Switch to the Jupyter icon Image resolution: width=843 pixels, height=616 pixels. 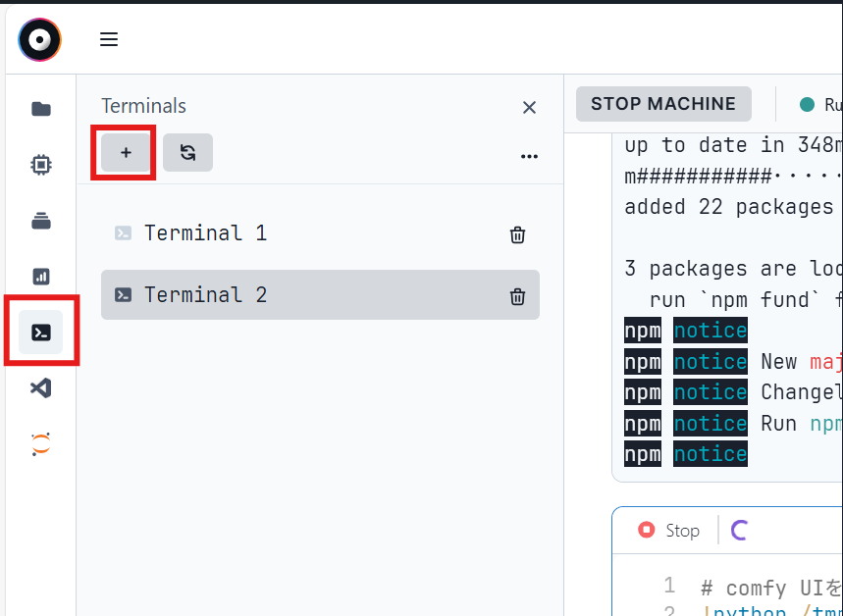pyautogui.click(x=40, y=444)
